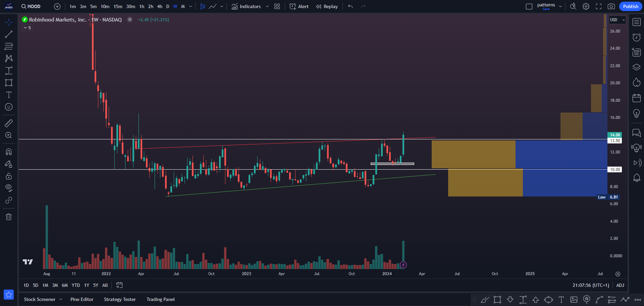Switch to the 1m timeframe

tap(72, 6)
